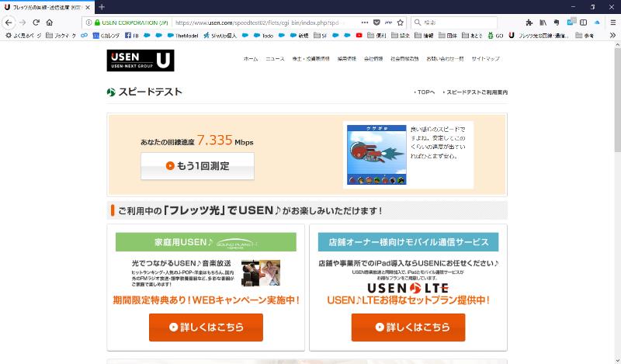Image resolution: width=621 pixels, height=364 pixels.
Task: Click the 家庭用USEN green banner
Action: coord(206,242)
